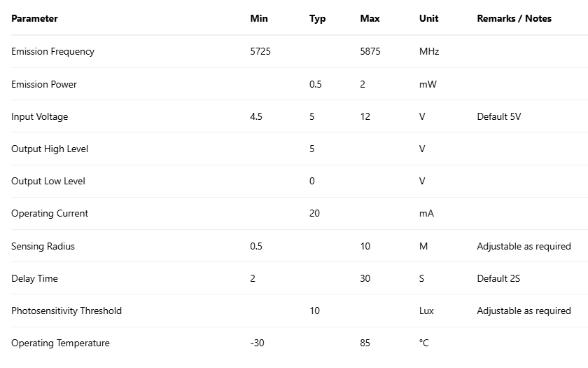
Task: Click the Operating Temperature -30 value
Action: coord(257,343)
